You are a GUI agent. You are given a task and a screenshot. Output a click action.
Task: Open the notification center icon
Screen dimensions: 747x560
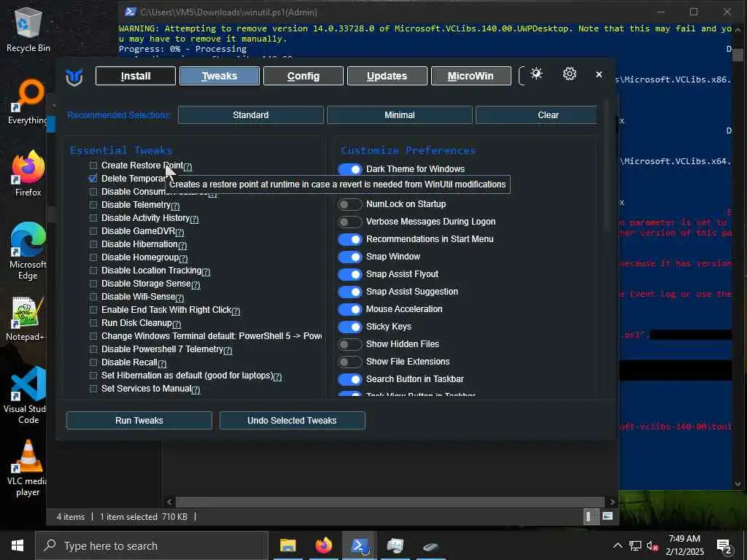coord(724,547)
